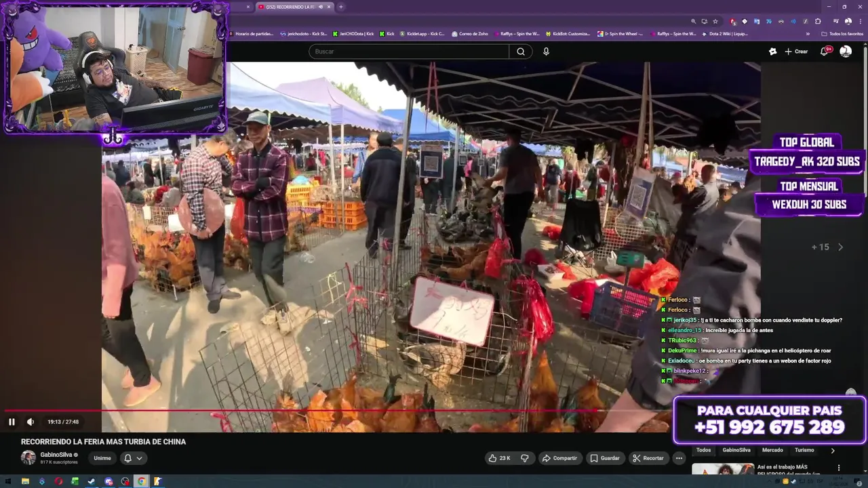The width and height of the screenshot is (868, 488).
Task: Bookmark this page with star icon
Action: coord(715,21)
